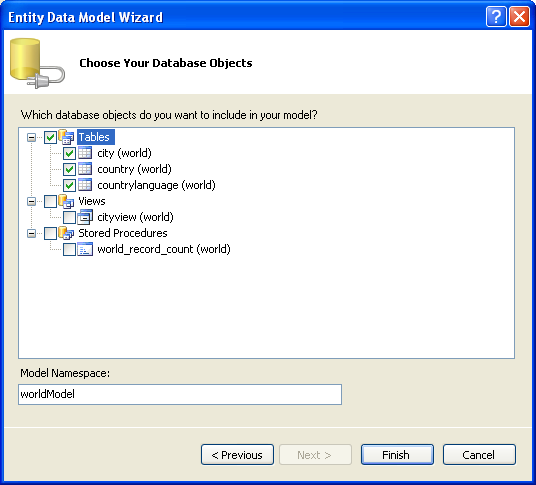Click the Views folder icon
This screenshot has height=485, width=536.
[x=66, y=201]
